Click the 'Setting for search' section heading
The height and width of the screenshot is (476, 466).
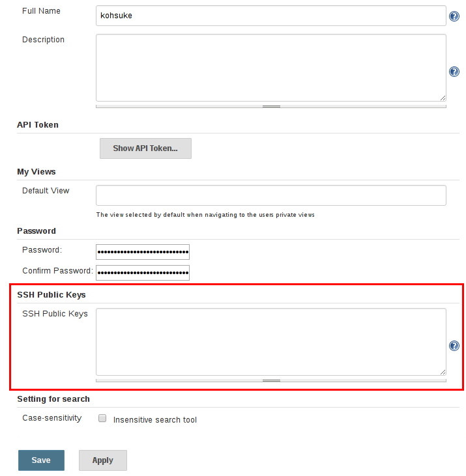53,399
